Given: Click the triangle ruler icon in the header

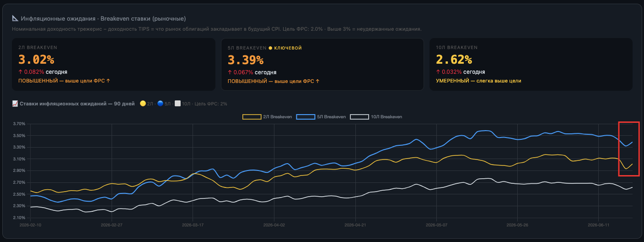Looking at the screenshot, I should click(15, 18).
